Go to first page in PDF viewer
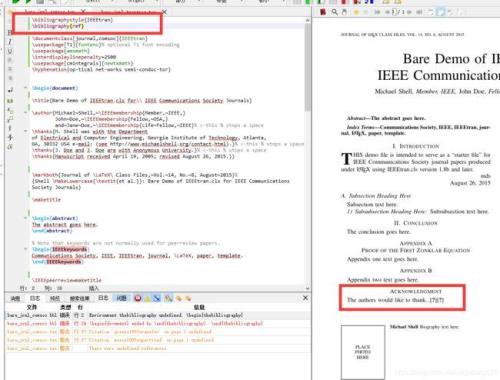500x380 pixels. [377, 12]
